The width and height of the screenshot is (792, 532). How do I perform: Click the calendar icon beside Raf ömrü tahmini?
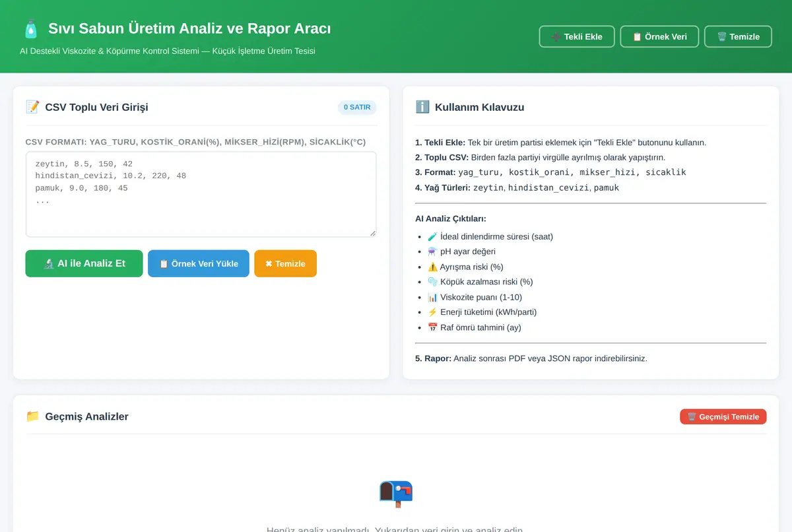pos(432,327)
